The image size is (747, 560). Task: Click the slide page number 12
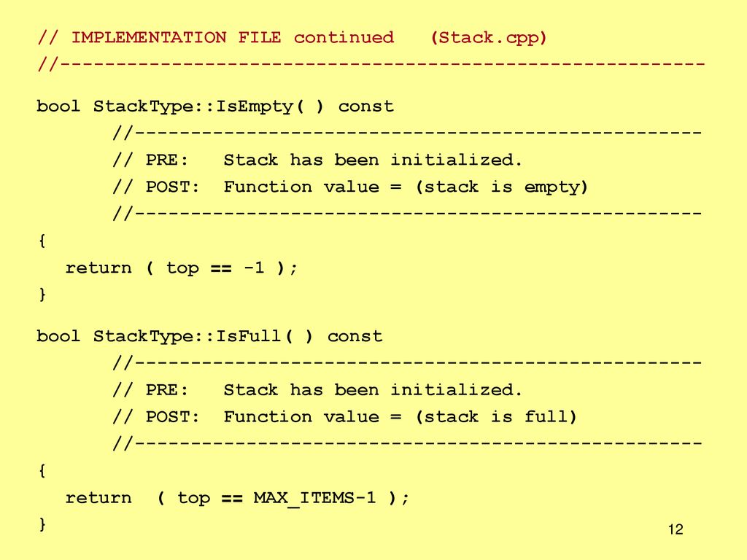pos(676,529)
